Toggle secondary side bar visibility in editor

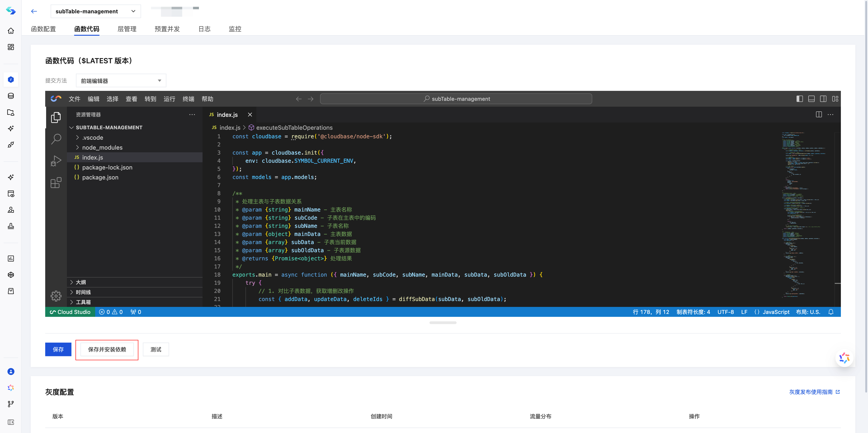[823, 99]
